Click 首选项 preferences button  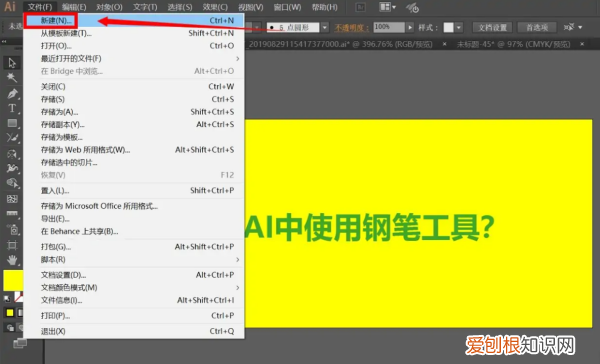537,28
